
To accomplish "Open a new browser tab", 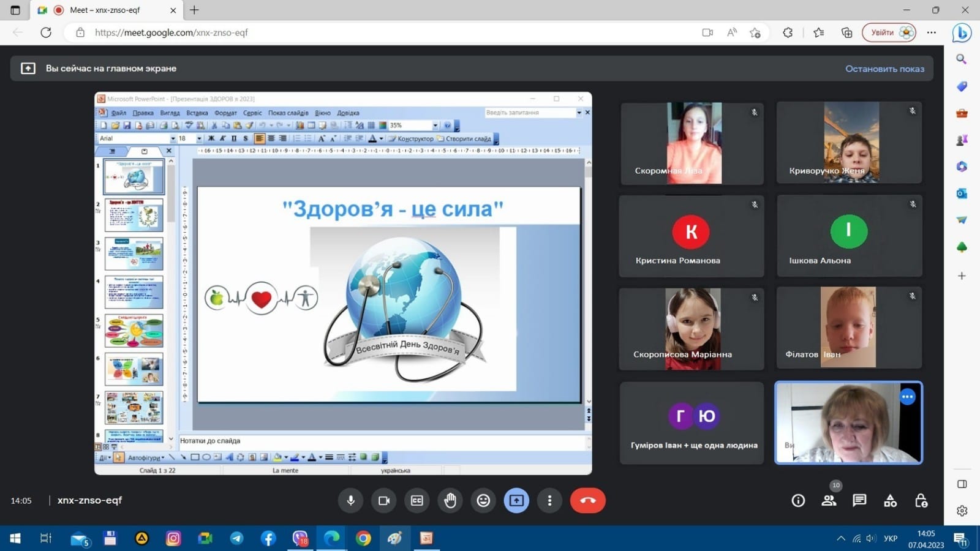I will click(194, 10).
